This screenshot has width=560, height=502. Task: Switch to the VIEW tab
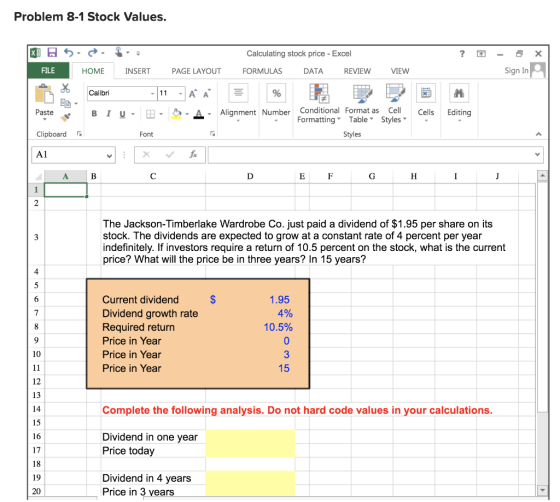click(x=400, y=71)
